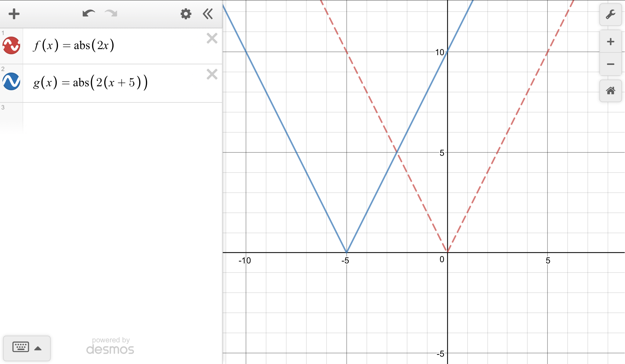Viewport: 625px width, 364px height.
Task: Click the empty third expression row
Action: [122, 117]
